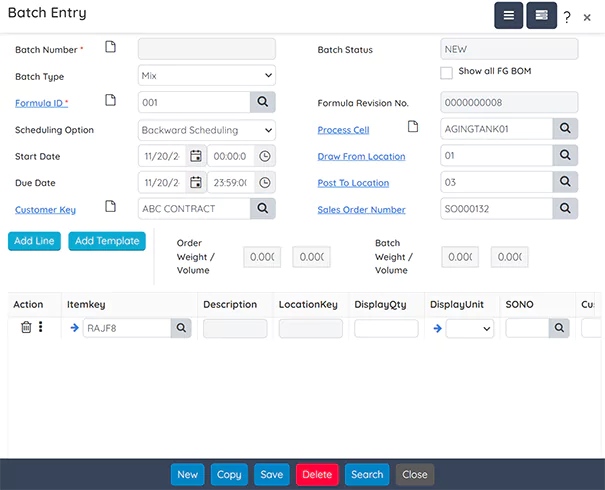The image size is (605, 490).
Task: Enable the Show all FG BOM checkbox
Action: click(x=447, y=72)
